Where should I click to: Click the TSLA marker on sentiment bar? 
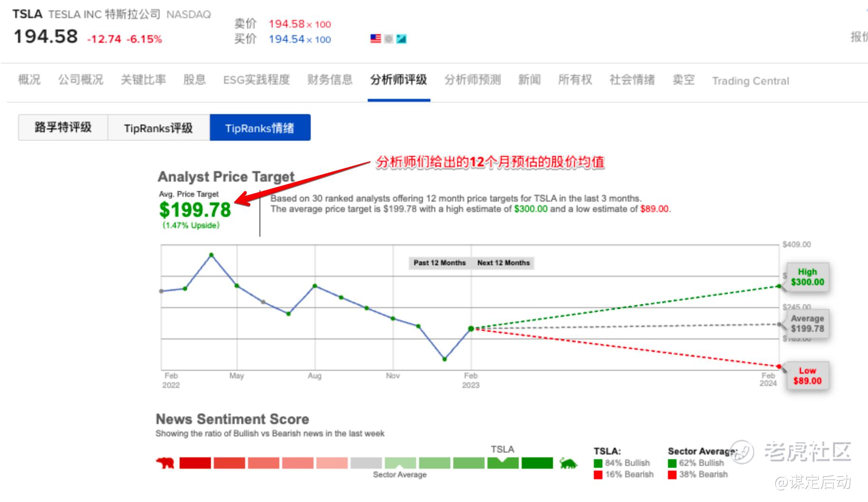coord(503,463)
